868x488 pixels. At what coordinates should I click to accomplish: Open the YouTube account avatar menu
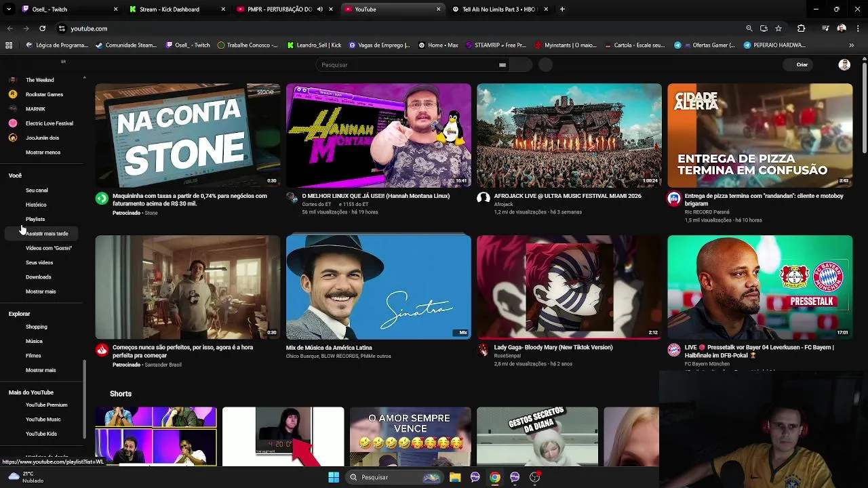(x=844, y=65)
